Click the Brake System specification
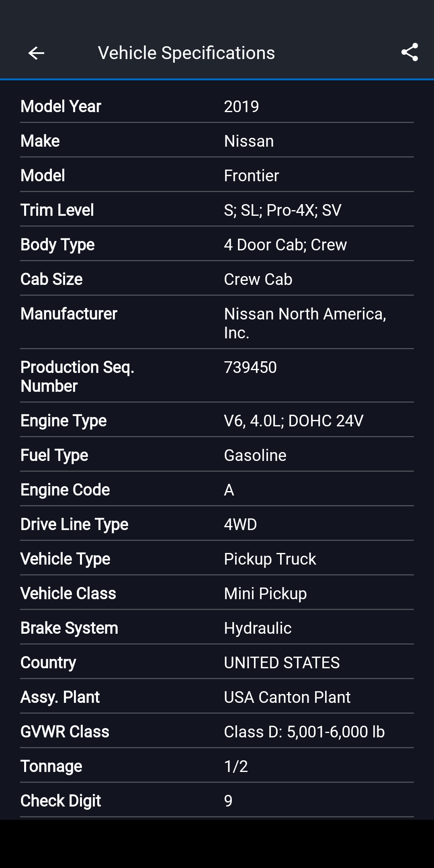Viewport: 434px width, 868px height. point(217,627)
